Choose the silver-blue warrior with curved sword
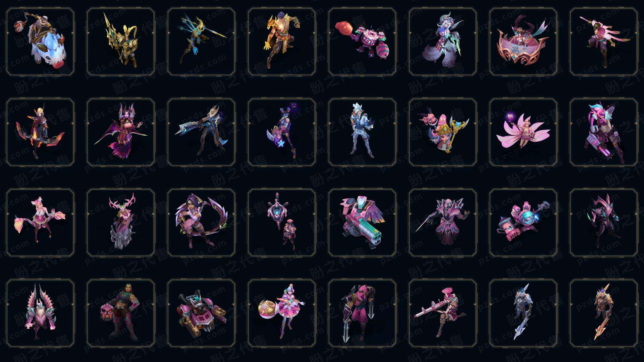This screenshot has width=644, height=362. (x=523, y=313)
